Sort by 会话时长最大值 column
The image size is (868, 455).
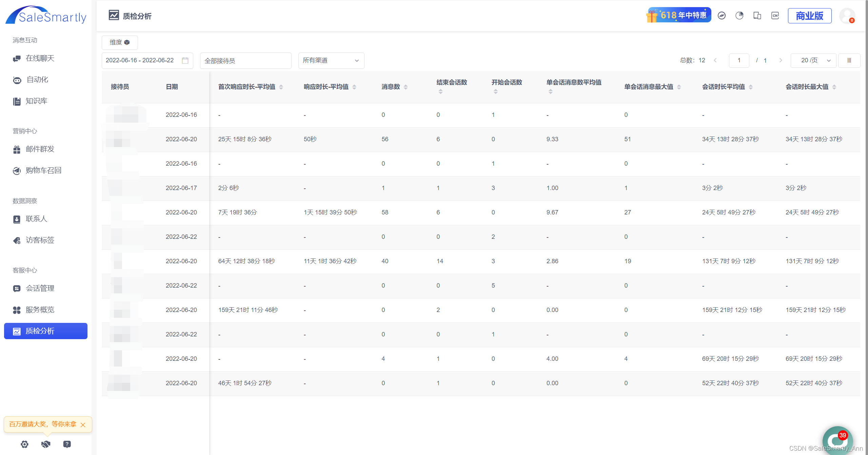834,87
